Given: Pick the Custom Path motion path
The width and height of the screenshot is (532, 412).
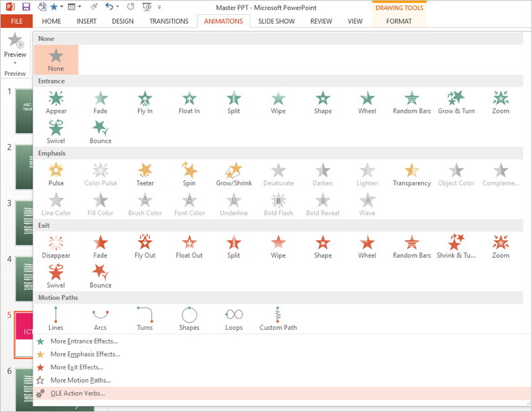Looking at the screenshot, I should coord(278,318).
